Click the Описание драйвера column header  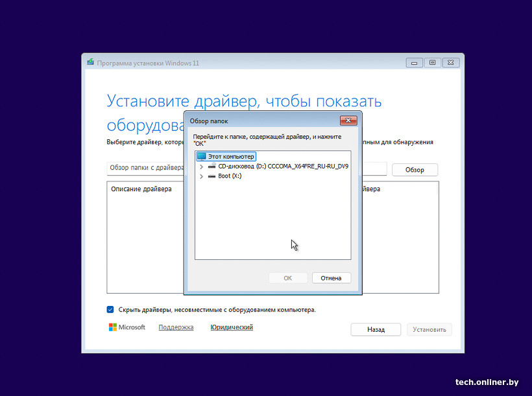(x=141, y=189)
